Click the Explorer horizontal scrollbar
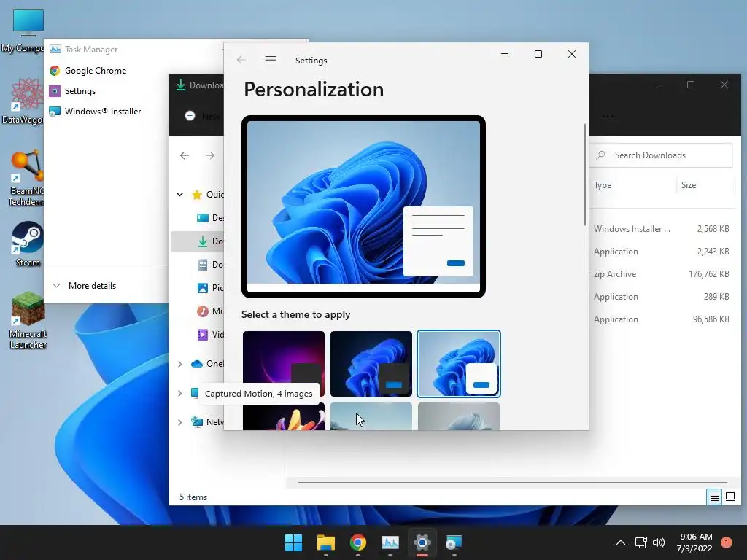This screenshot has width=747, height=560. (512, 483)
